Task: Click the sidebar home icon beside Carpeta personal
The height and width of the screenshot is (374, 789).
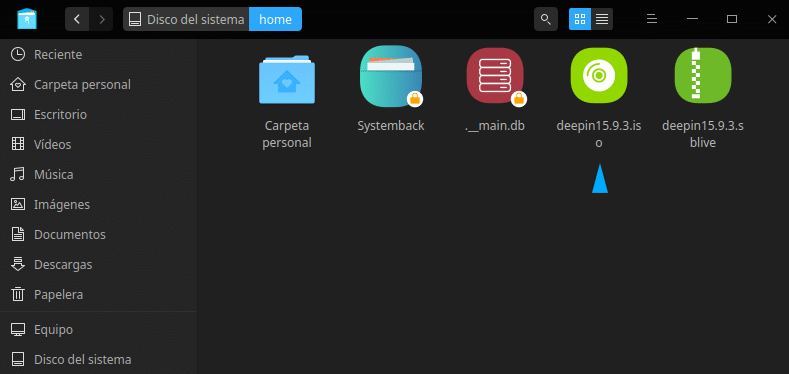Action: 18,85
